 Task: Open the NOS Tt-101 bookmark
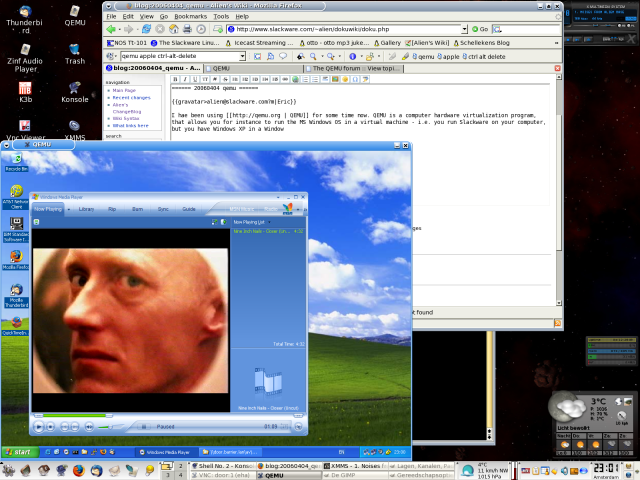tap(127, 43)
